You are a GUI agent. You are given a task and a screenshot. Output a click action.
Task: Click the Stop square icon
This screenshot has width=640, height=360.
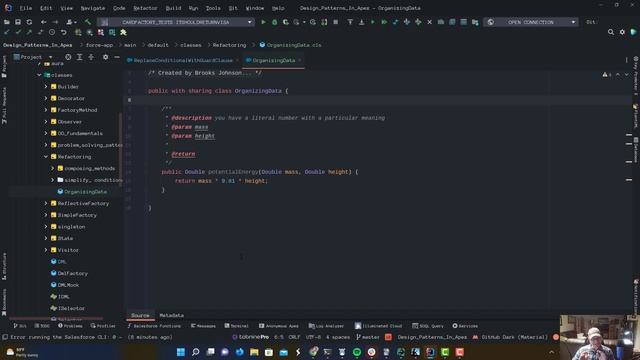[336, 22]
